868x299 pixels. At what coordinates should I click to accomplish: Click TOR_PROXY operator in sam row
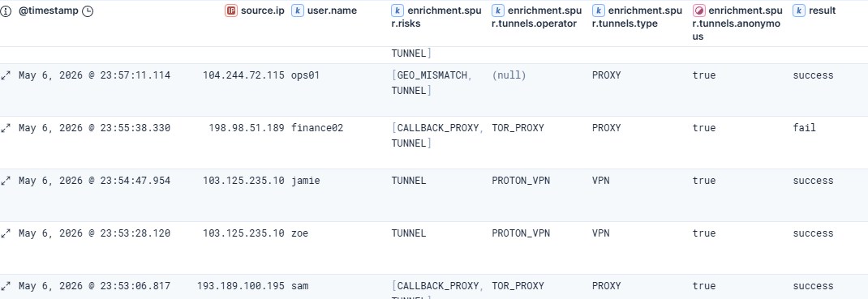pos(518,286)
